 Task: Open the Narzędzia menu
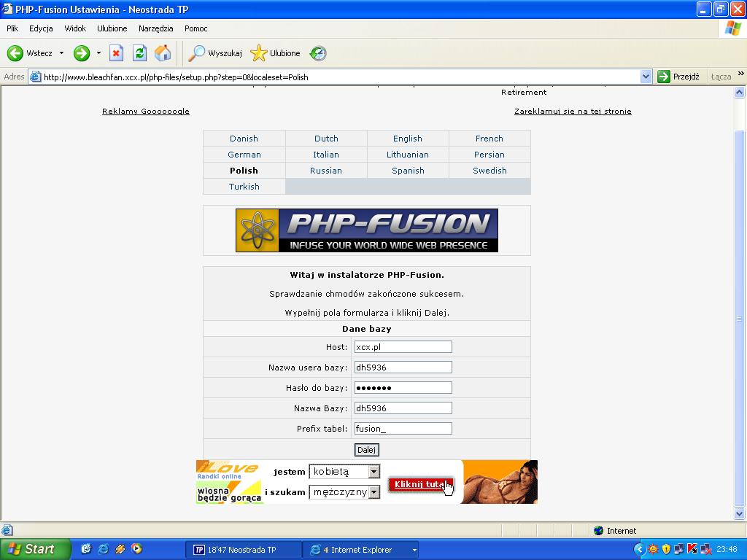pyautogui.click(x=156, y=28)
